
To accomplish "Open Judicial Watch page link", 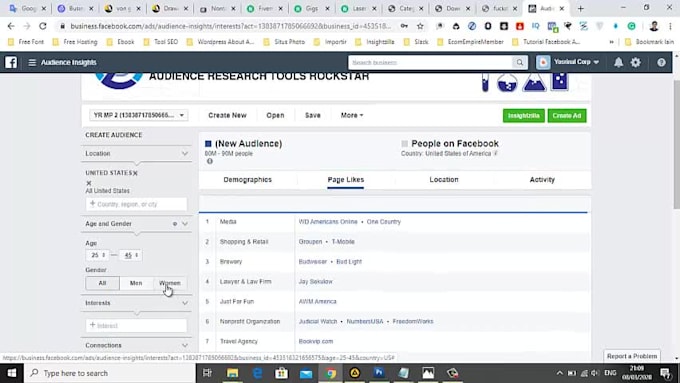I will [318, 322].
